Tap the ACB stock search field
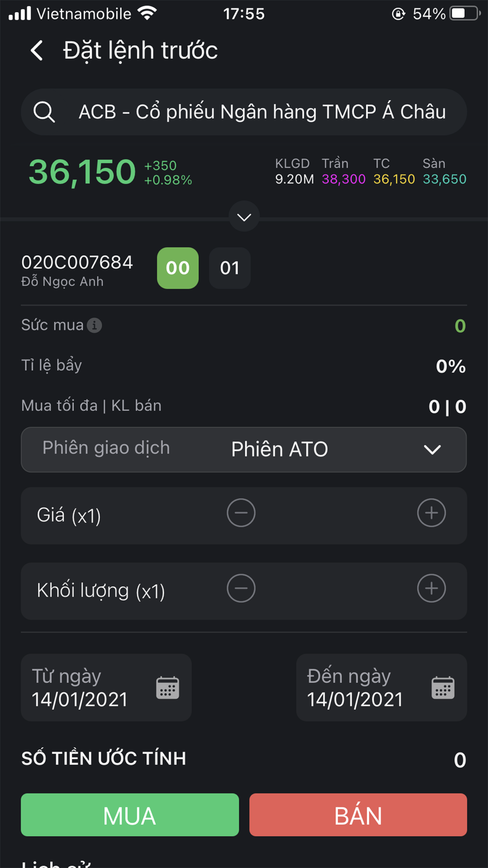 (x=262, y=112)
